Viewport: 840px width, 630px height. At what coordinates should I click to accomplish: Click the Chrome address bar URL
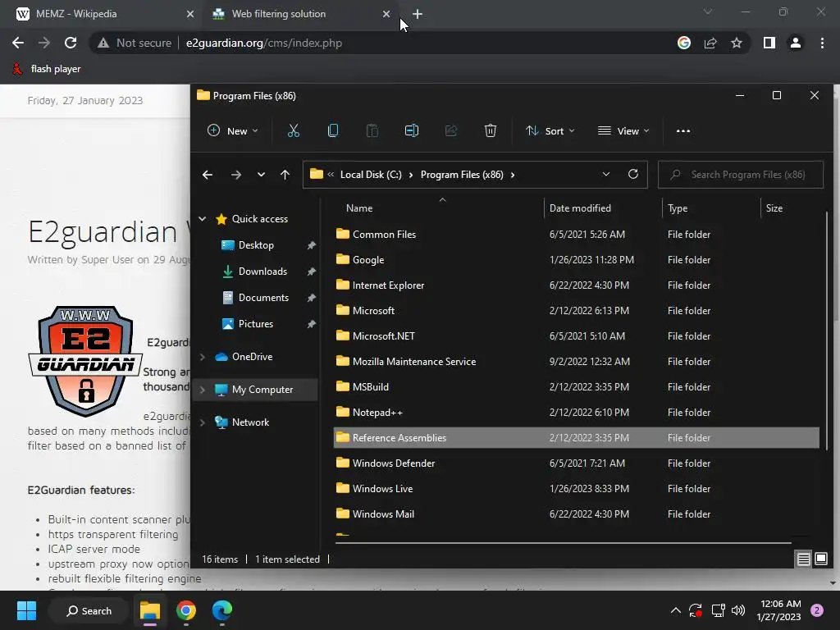[263, 43]
